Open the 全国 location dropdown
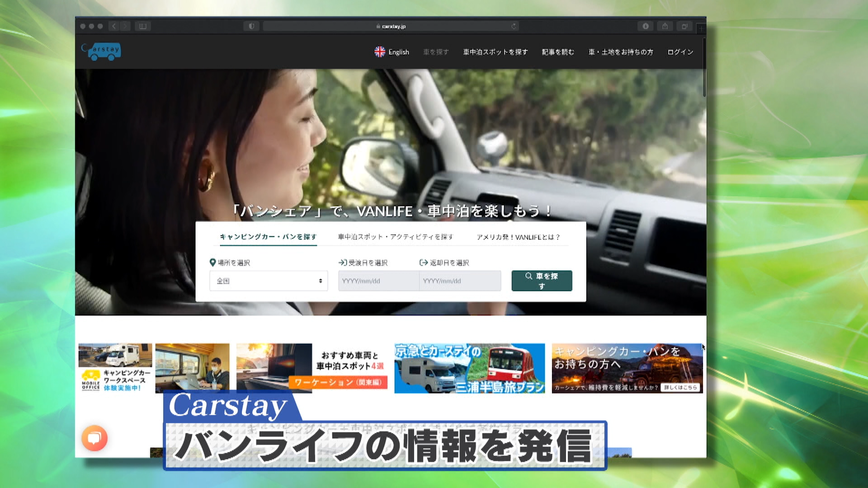This screenshot has height=488, width=868. (269, 281)
